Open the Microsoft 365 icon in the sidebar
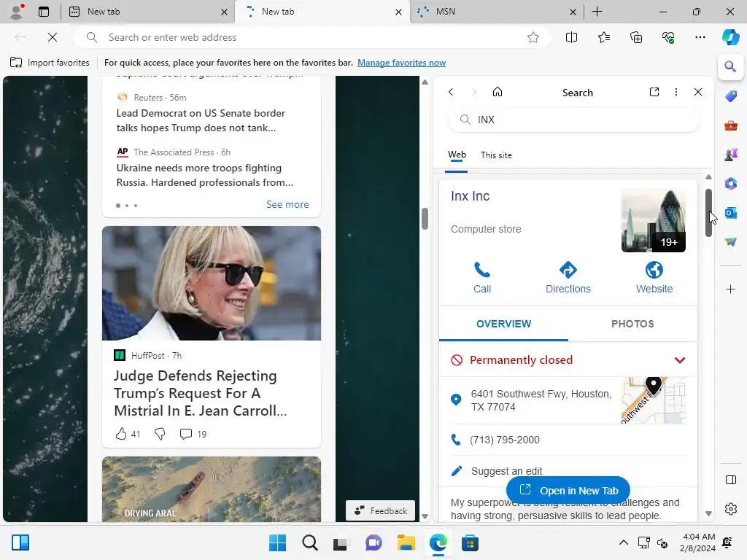 coord(730,183)
